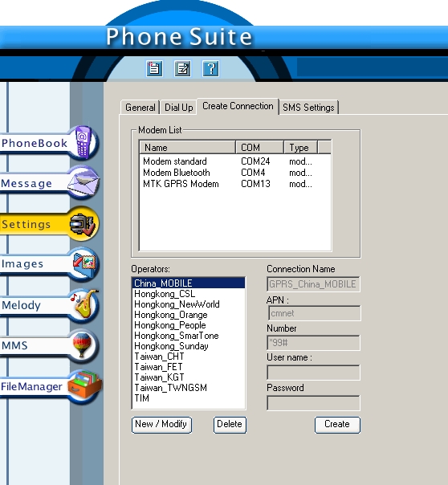
Task: Open the FileManager box icon
Action: 84,385
